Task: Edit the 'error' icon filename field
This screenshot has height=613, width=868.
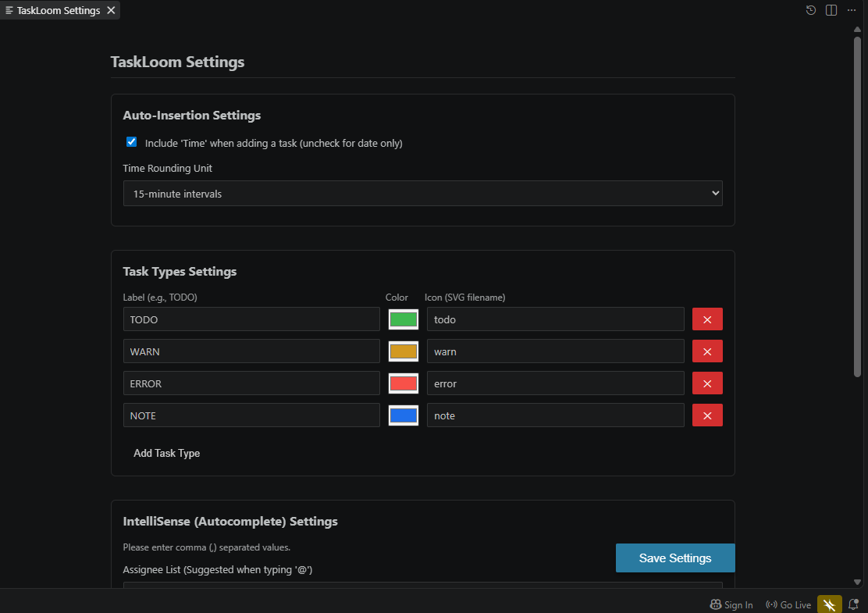Action: [555, 383]
